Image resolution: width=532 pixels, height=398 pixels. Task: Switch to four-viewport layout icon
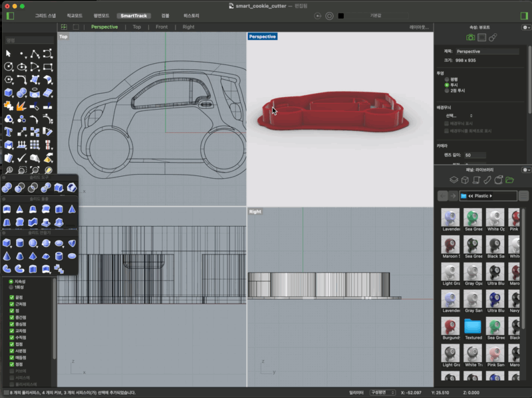pyautogui.click(x=64, y=27)
